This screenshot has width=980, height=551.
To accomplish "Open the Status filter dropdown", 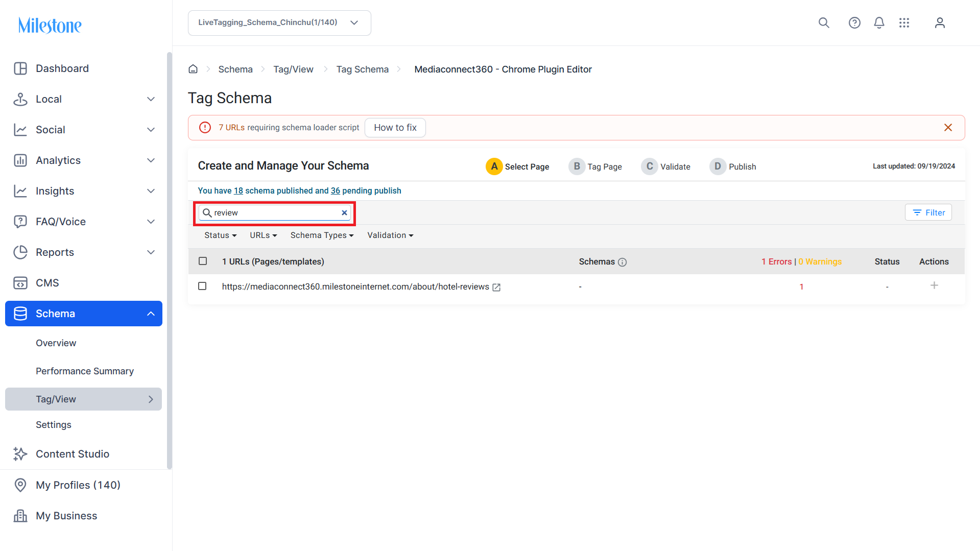I will point(220,235).
